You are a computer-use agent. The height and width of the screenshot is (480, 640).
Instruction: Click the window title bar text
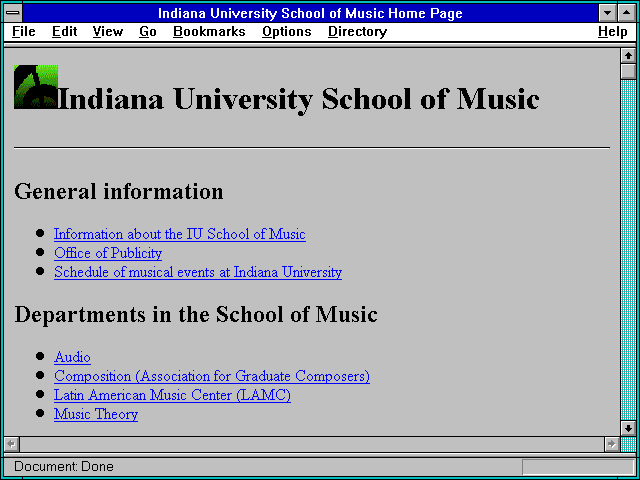[310, 13]
